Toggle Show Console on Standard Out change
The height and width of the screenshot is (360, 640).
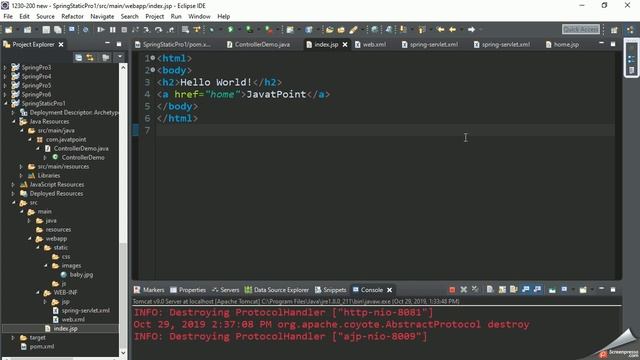[526, 290]
